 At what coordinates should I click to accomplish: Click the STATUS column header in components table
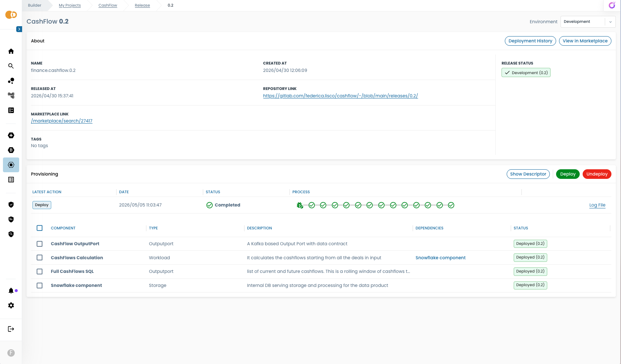pyautogui.click(x=521, y=228)
